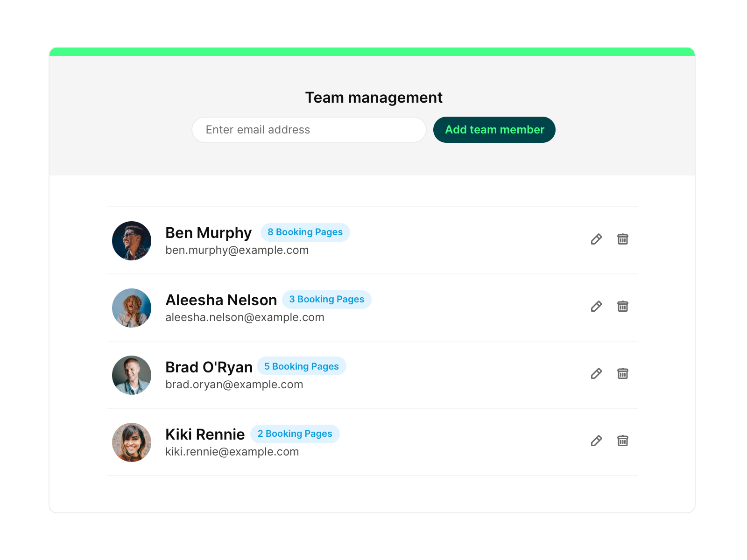Click the name Brad O'Ryan
The image size is (747, 560).
tap(209, 367)
